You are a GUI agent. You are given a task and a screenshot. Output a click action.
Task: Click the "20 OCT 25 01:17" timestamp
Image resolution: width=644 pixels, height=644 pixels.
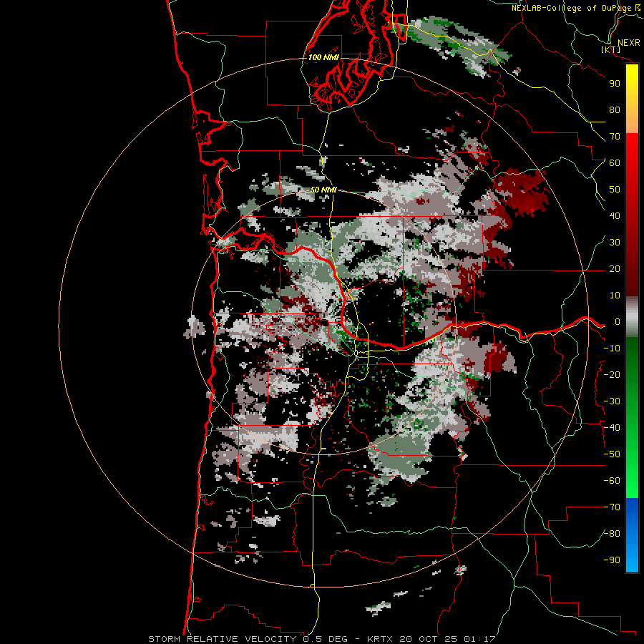tap(447, 639)
